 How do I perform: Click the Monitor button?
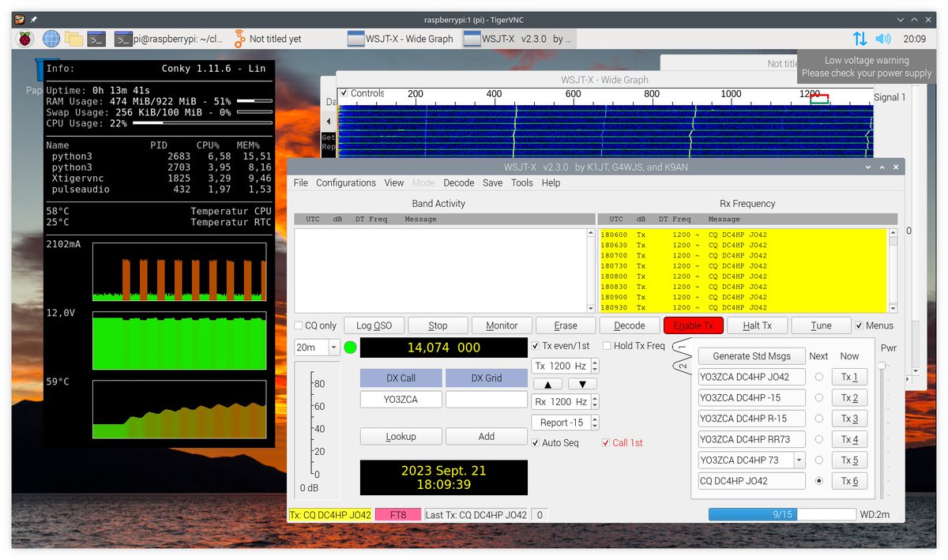[x=502, y=325]
